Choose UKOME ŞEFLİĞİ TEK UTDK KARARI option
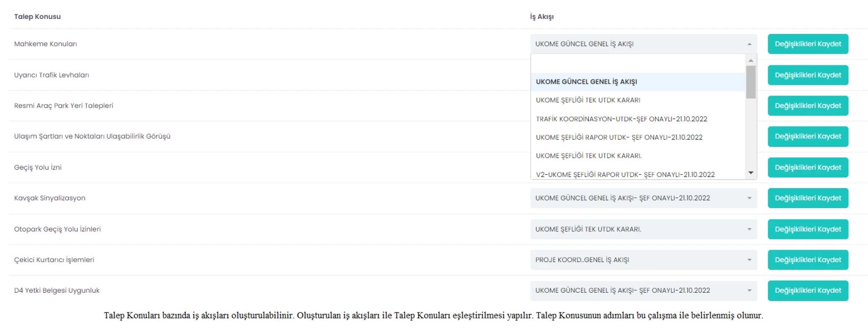Image resolution: width=868 pixels, height=335 pixels. click(x=638, y=100)
